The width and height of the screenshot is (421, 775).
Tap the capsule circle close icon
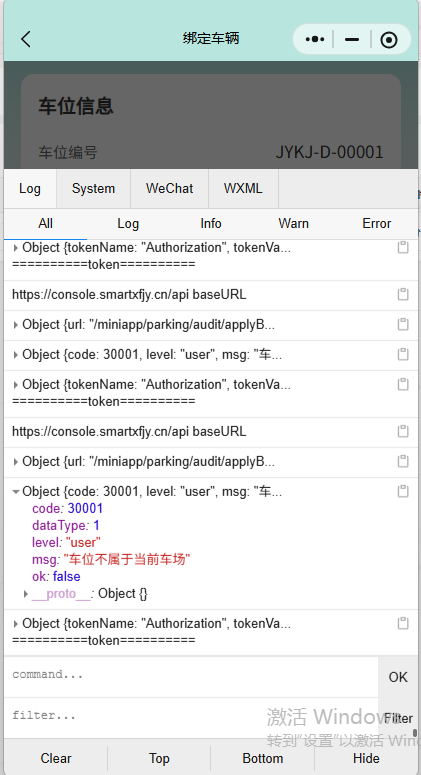[389, 40]
